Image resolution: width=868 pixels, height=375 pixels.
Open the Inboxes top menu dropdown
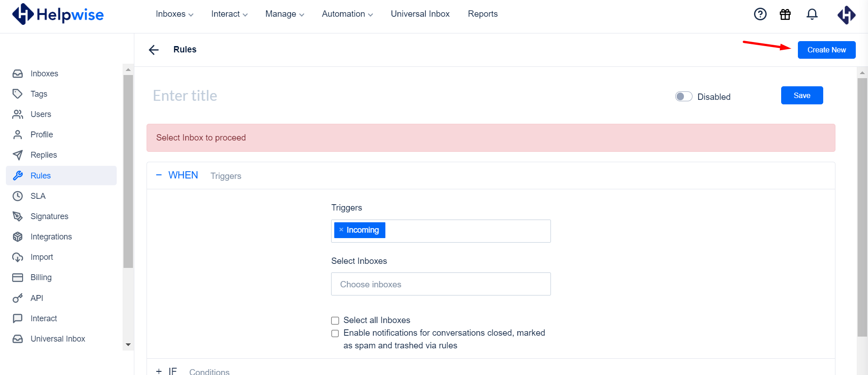(x=175, y=14)
